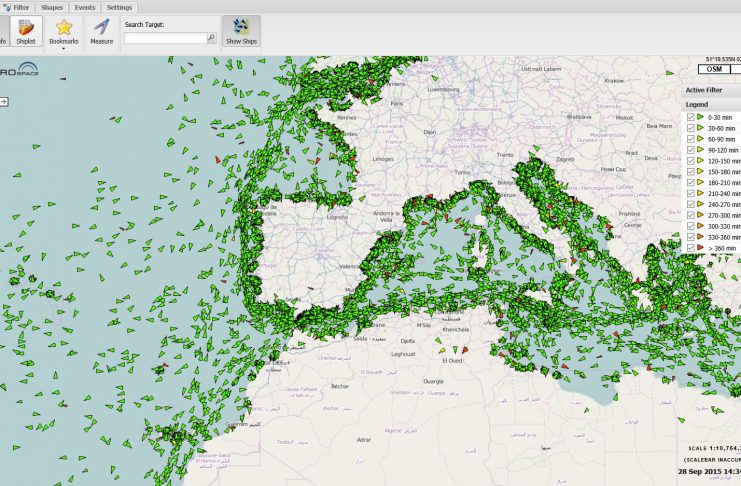This screenshot has width=741, height=486.
Task: Expand the Bookmarks dropdown arrow
Action: pos(63,48)
